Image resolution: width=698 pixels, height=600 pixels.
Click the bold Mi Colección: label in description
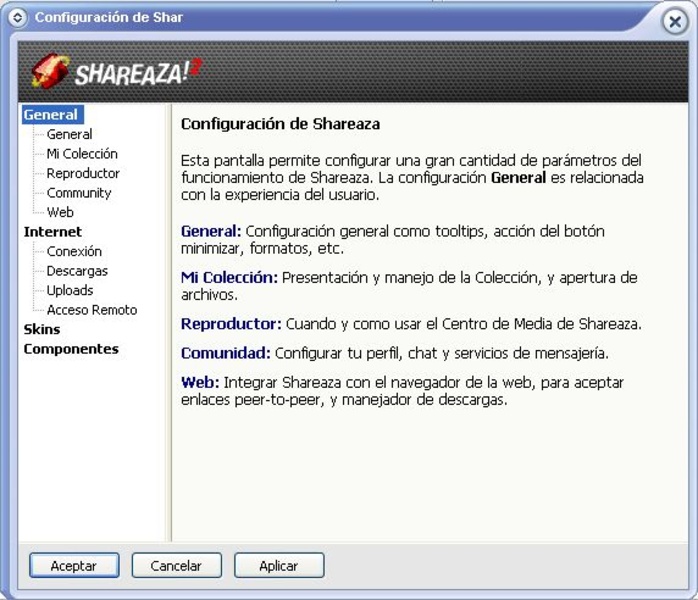click(x=229, y=278)
